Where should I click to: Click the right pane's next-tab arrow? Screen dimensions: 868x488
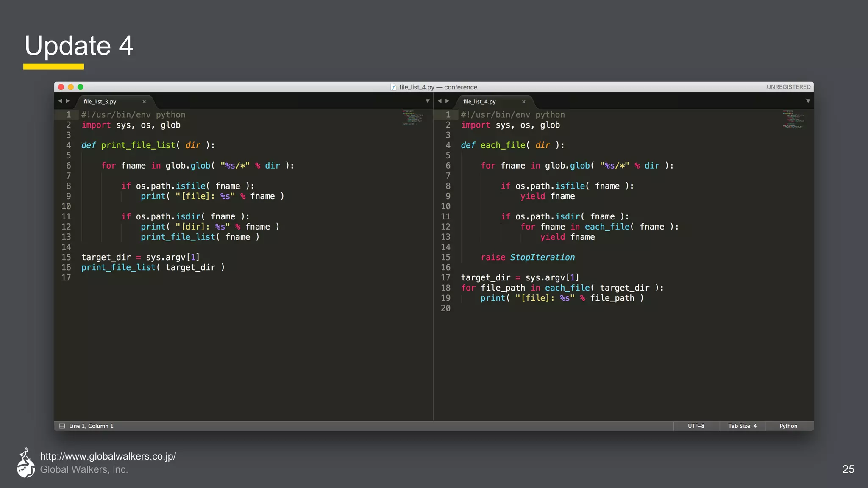[447, 101]
